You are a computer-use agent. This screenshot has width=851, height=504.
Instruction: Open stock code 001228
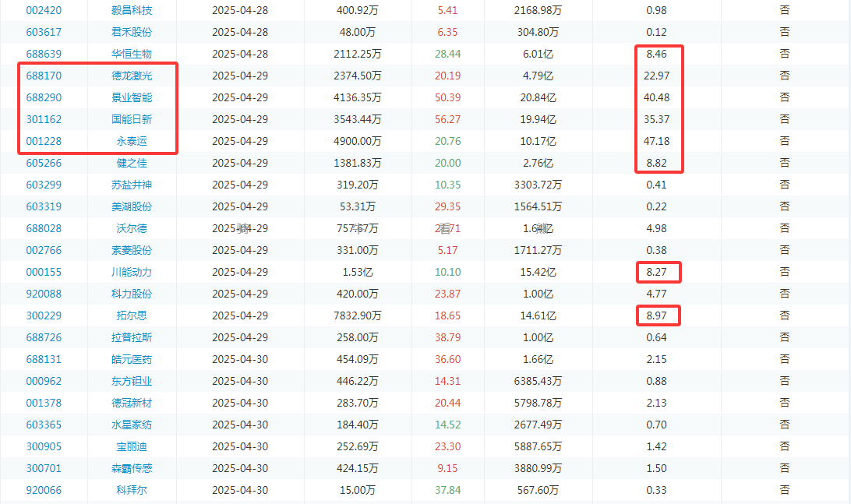44,141
